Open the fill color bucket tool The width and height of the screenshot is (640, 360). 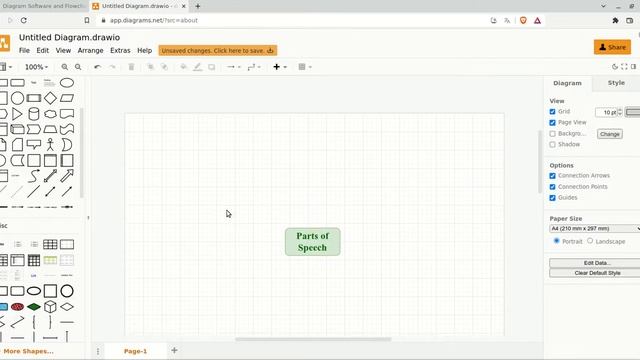(184, 67)
